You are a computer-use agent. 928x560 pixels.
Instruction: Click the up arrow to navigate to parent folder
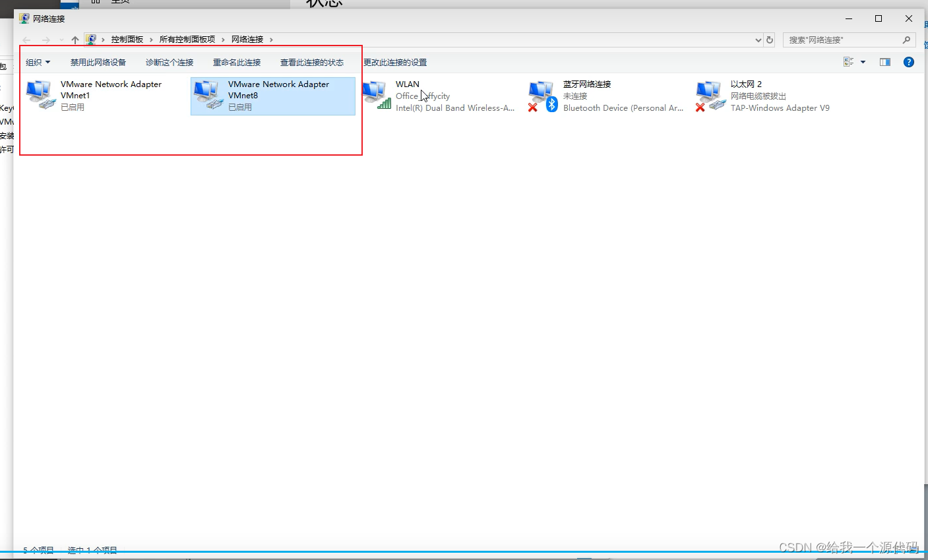tap(75, 40)
